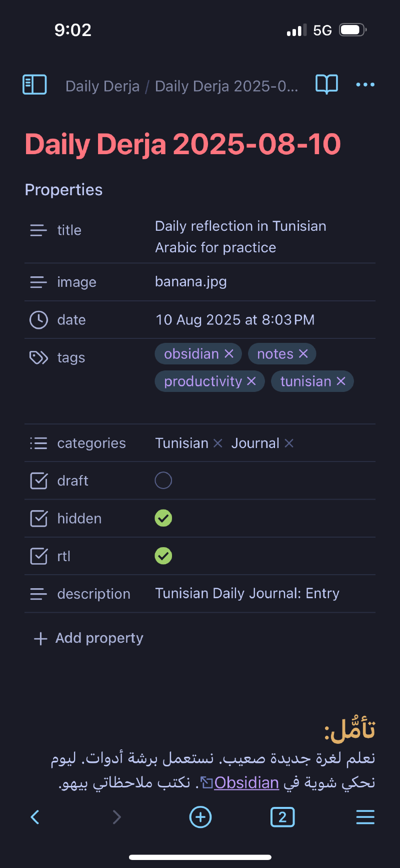Image resolution: width=400 pixels, height=868 pixels.
Task: Uncheck the hidden property checkbox
Action: [163, 518]
